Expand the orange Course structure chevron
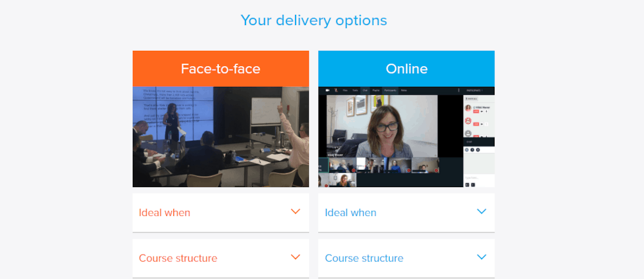The width and height of the screenshot is (644, 279). click(296, 257)
